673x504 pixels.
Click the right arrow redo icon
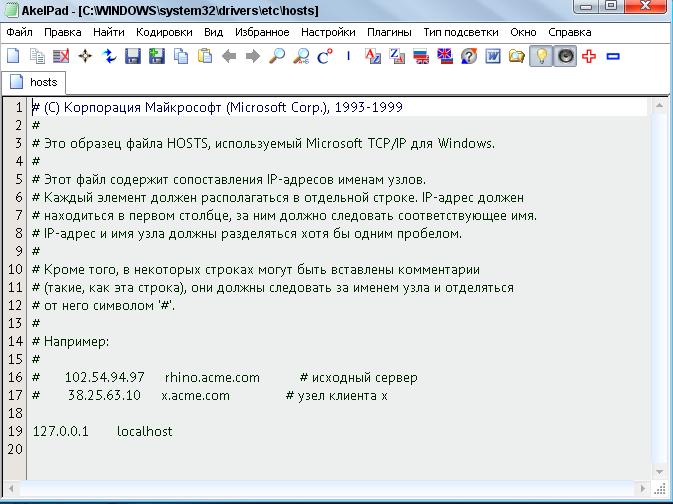[x=253, y=56]
